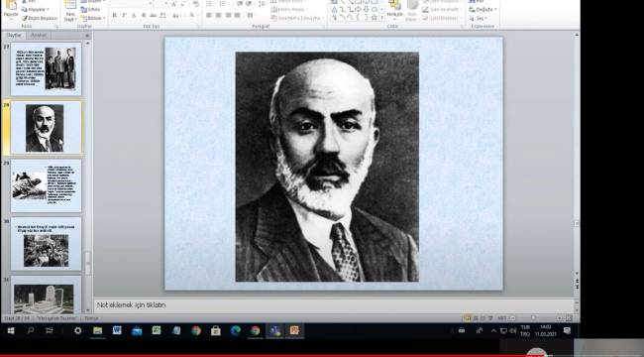The image size is (644, 357).
Task: Open the Hızlı Stiller gallery
Action: point(412,10)
